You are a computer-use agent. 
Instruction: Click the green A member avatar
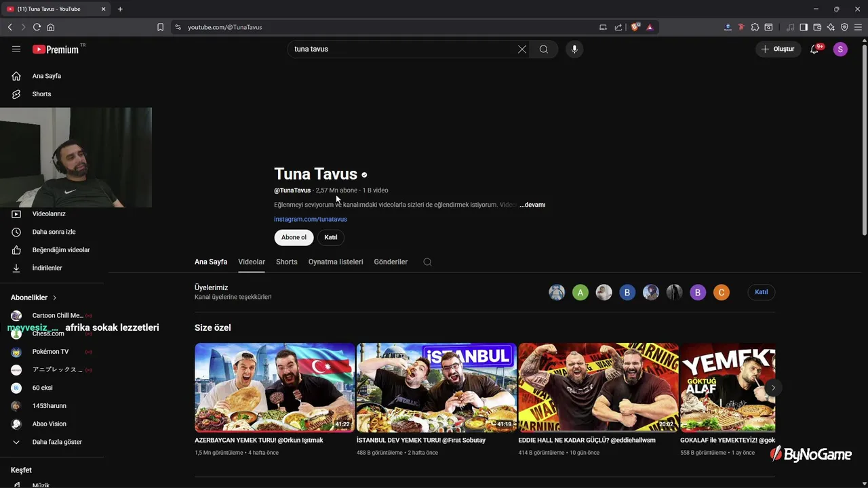click(x=580, y=293)
